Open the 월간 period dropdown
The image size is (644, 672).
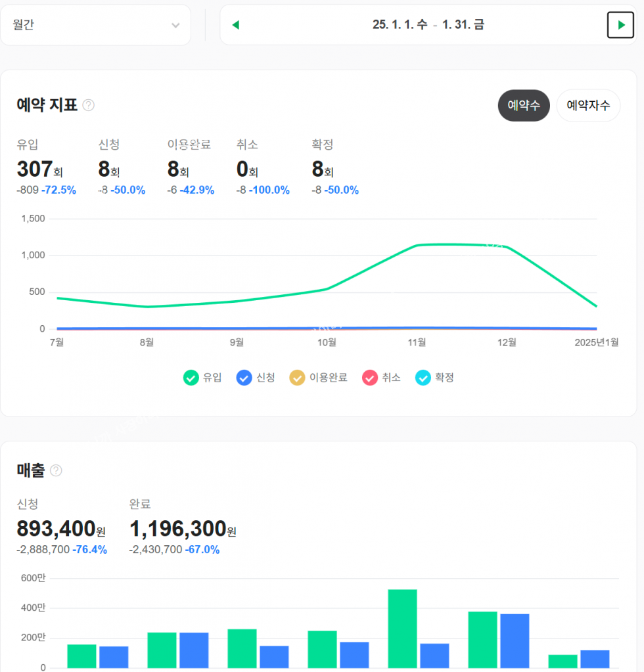pos(95,25)
